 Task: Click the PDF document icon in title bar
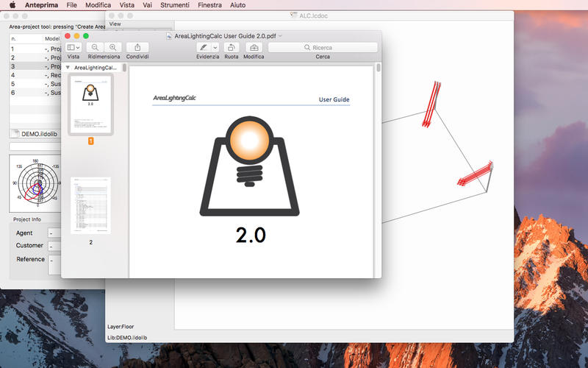[x=169, y=36]
